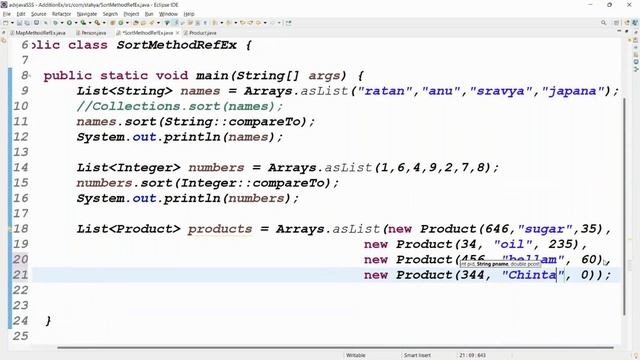The width and height of the screenshot is (640, 360).
Task: Maximize the editor area
Action: pos(627,31)
